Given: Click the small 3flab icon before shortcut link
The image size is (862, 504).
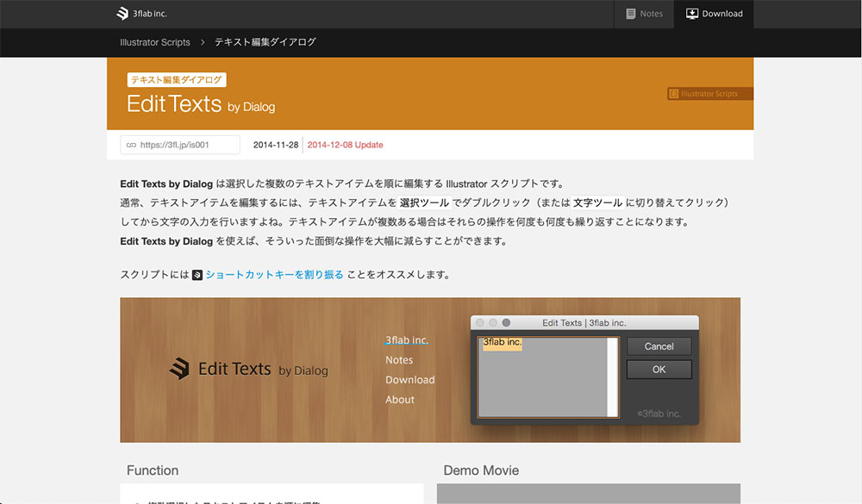Looking at the screenshot, I should [x=197, y=275].
